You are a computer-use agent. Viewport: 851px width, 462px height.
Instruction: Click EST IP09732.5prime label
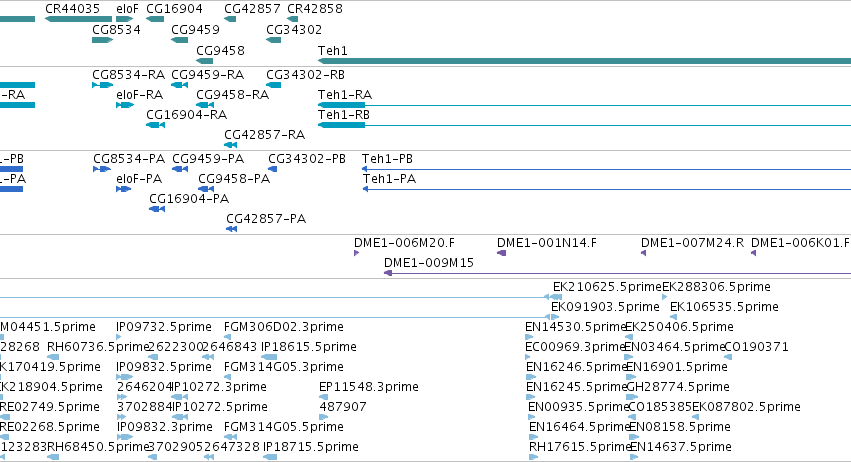click(164, 327)
